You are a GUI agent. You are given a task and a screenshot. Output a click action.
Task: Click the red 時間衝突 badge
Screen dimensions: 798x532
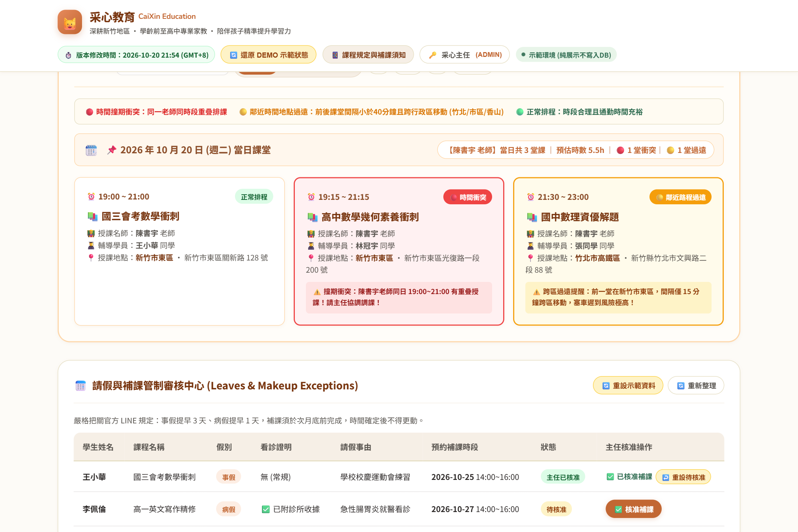tap(468, 197)
